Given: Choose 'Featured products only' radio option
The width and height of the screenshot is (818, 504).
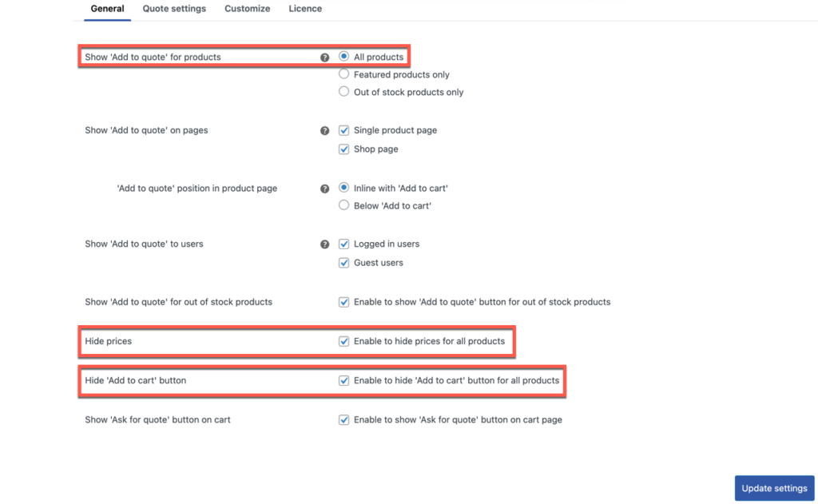Looking at the screenshot, I should (344, 74).
